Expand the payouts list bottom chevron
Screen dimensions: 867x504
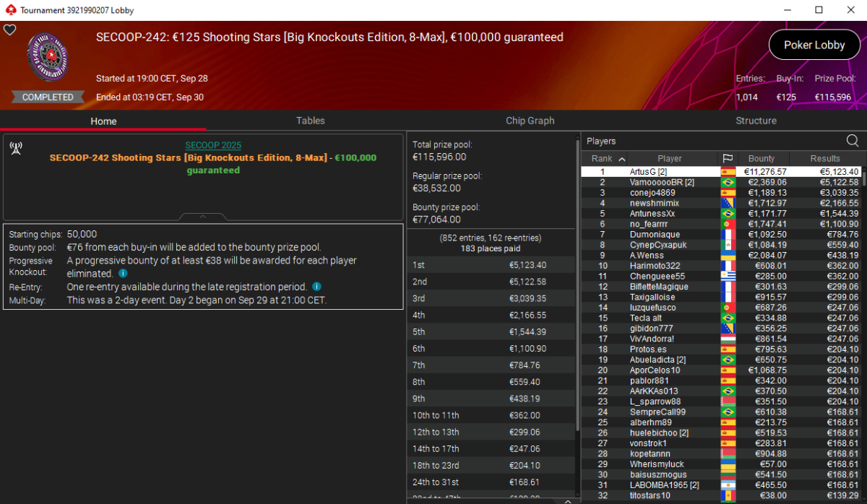pyautogui.click(x=567, y=500)
